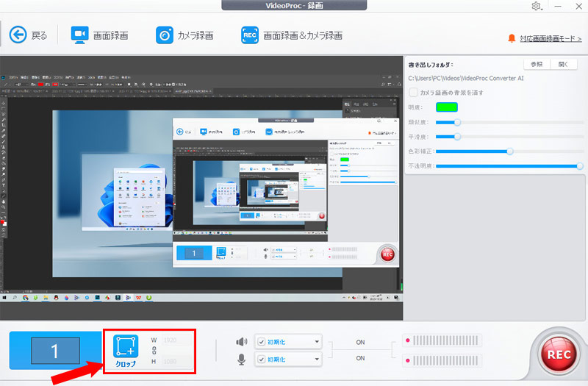This screenshot has height=386, width=588.
Task: Minimize the VideoProc recorder window
Action: [558, 6]
